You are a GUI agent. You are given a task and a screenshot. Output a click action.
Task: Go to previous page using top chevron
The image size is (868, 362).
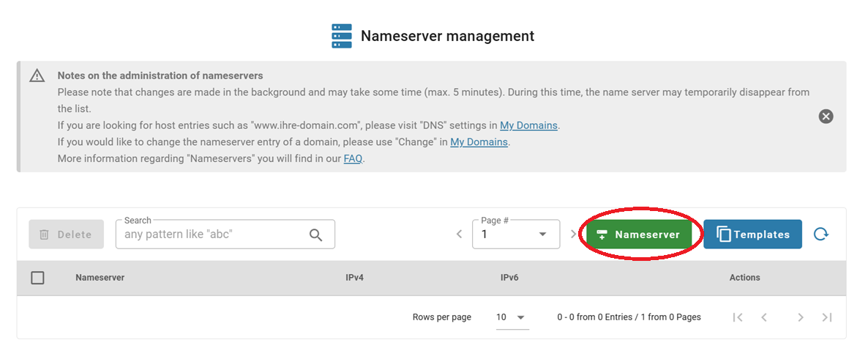(459, 234)
